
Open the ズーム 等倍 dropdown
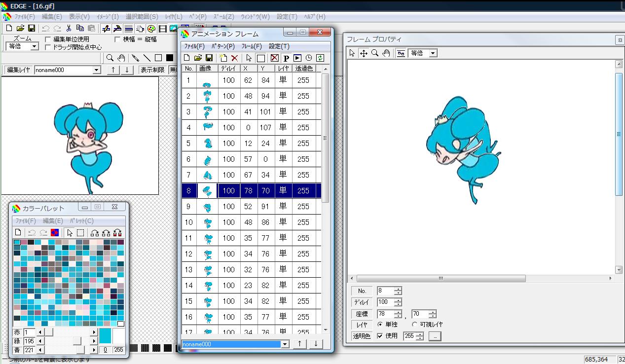[35, 46]
